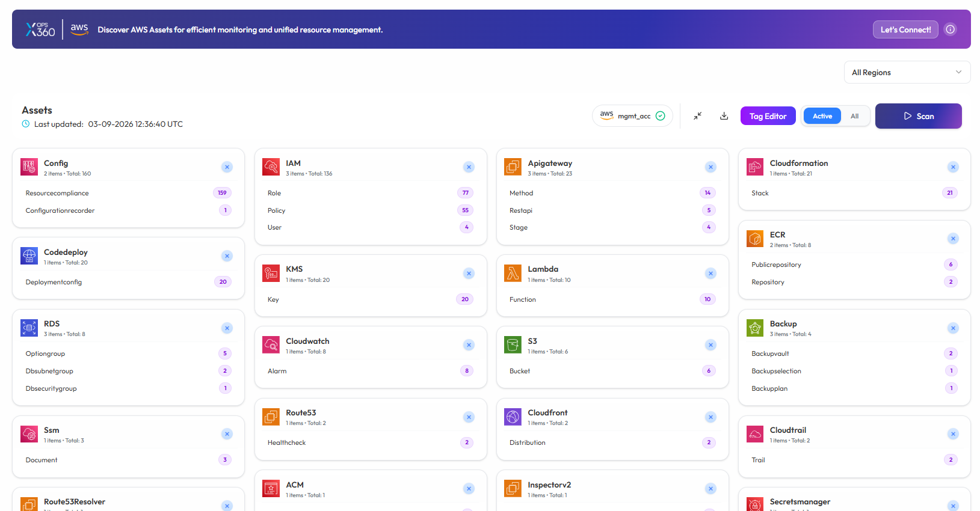Screen dimensions: 980x511
Task: Open the Tag Editor
Action: coord(768,116)
